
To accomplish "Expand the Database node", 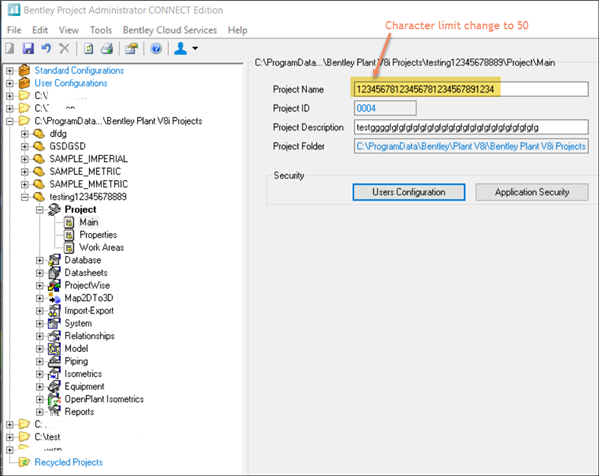I will (40, 260).
